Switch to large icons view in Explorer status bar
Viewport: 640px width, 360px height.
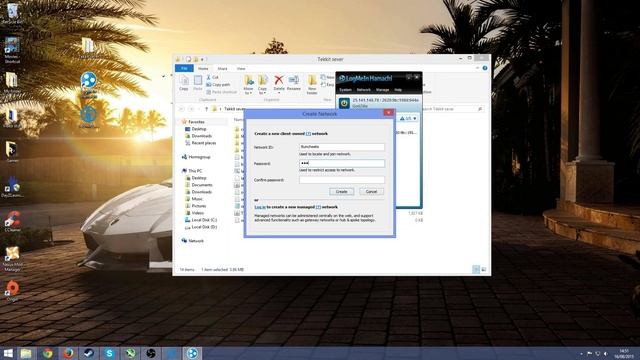(484, 269)
